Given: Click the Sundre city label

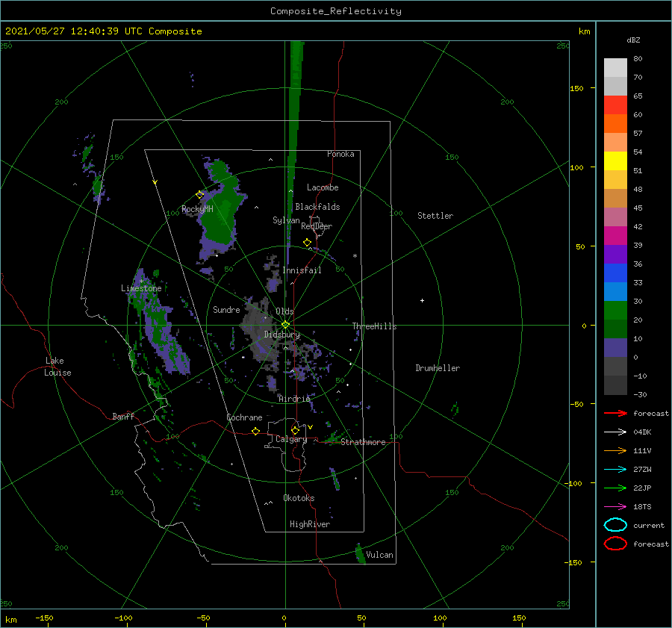Looking at the screenshot, I should pos(226,309).
